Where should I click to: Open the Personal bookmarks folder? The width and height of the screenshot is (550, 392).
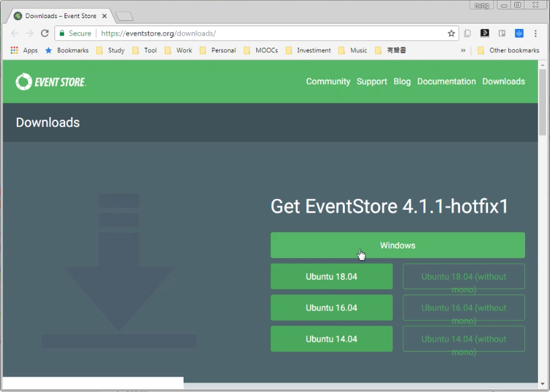click(217, 50)
